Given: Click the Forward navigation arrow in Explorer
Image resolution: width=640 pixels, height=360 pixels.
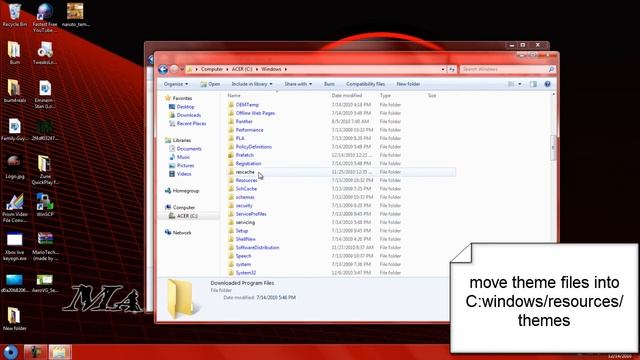Looking at the screenshot, I should [x=174, y=69].
